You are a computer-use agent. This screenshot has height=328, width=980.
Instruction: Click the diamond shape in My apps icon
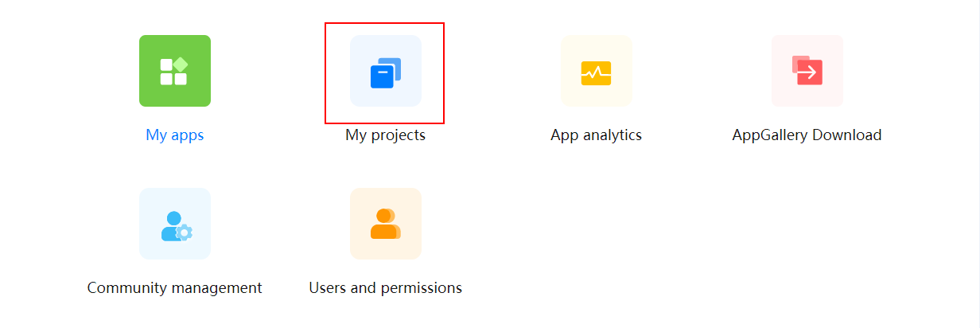click(181, 64)
